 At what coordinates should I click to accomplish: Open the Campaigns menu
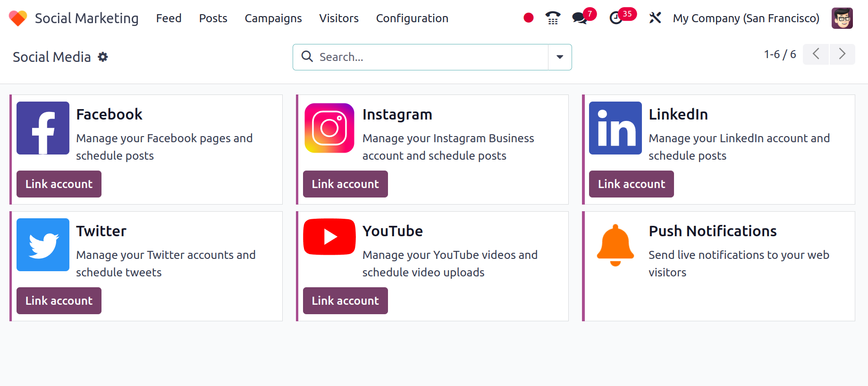(x=273, y=18)
